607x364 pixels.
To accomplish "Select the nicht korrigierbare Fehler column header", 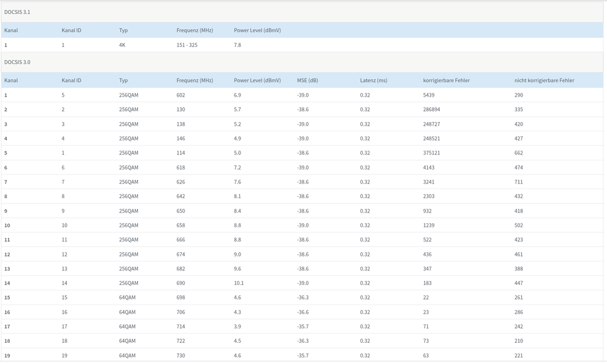I will (544, 80).
